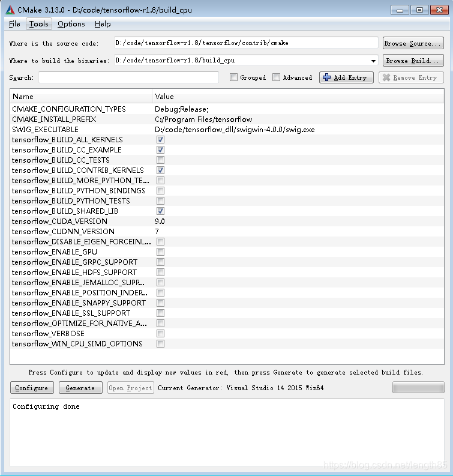
Task: Open the Help menu
Action: [103, 23]
